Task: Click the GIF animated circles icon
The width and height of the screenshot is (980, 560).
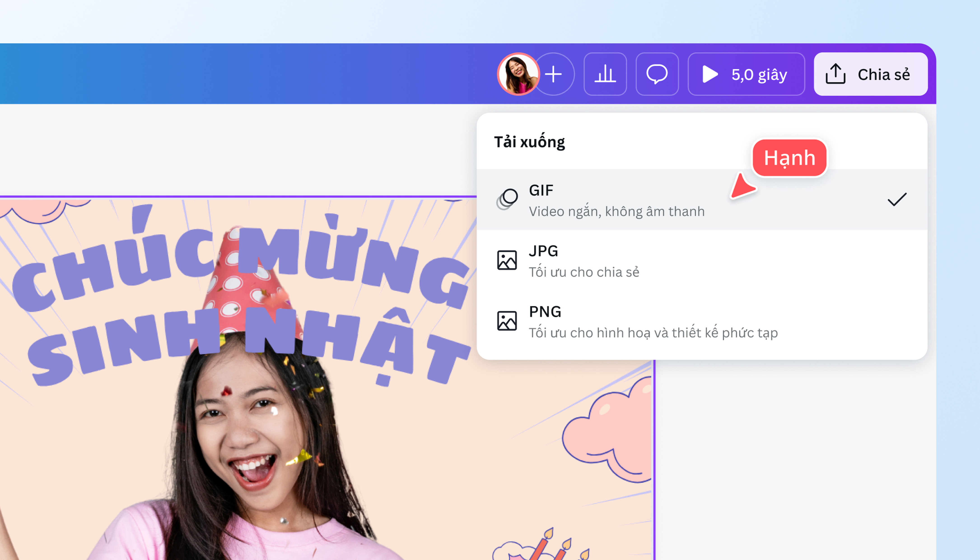Action: pyautogui.click(x=507, y=199)
